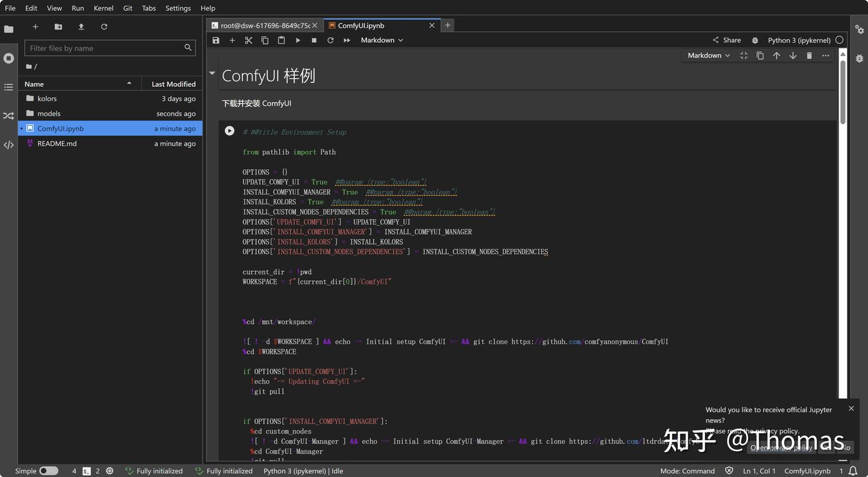Open the Kernel menu
The height and width of the screenshot is (477, 868).
point(104,8)
